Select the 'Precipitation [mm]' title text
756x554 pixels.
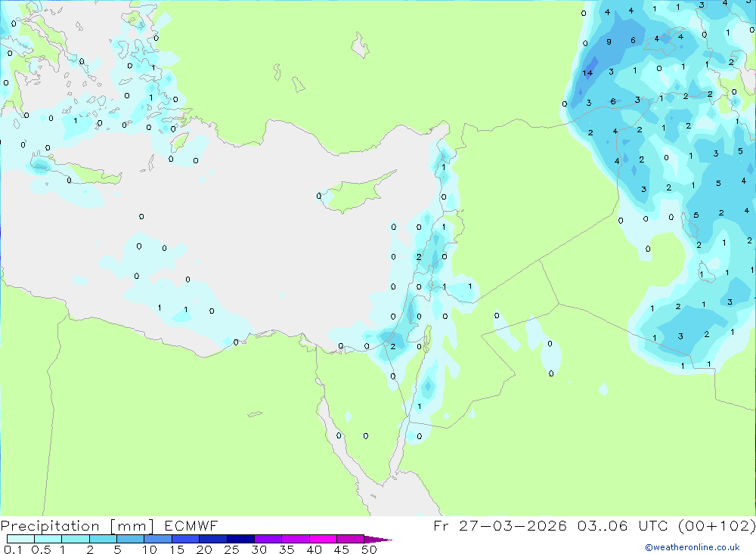77,526
